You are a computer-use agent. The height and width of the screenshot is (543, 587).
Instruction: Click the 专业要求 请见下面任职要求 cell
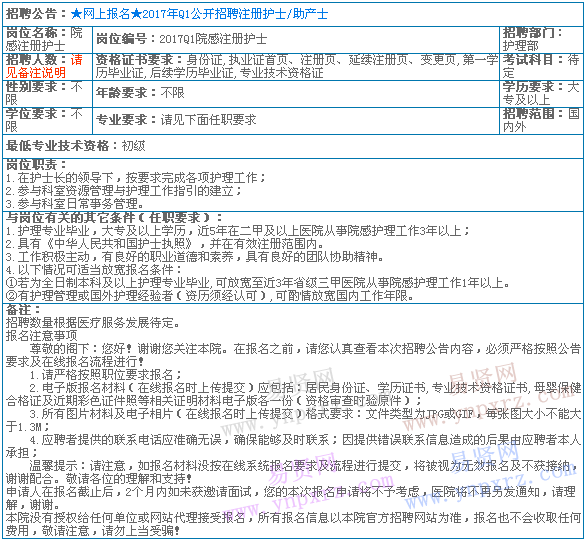coord(296,121)
